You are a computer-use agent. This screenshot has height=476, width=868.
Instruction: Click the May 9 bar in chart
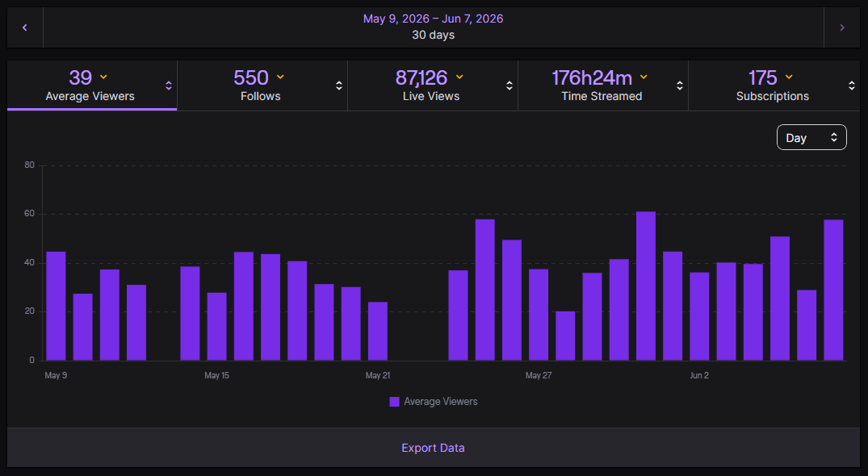coord(56,307)
